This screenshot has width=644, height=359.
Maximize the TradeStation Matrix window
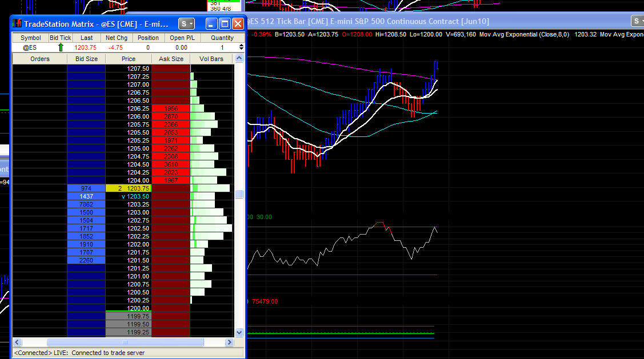[225, 24]
